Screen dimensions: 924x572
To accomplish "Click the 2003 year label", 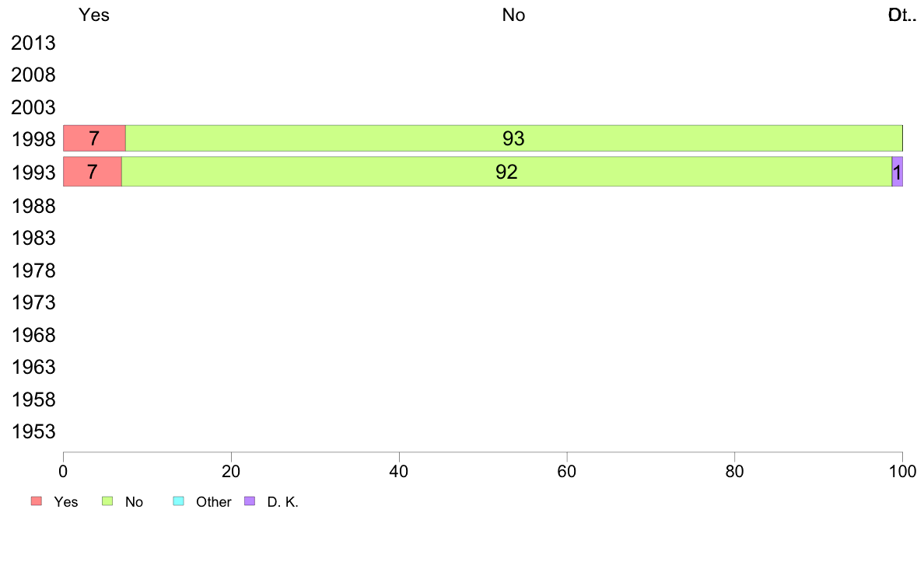I will (x=33, y=107).
